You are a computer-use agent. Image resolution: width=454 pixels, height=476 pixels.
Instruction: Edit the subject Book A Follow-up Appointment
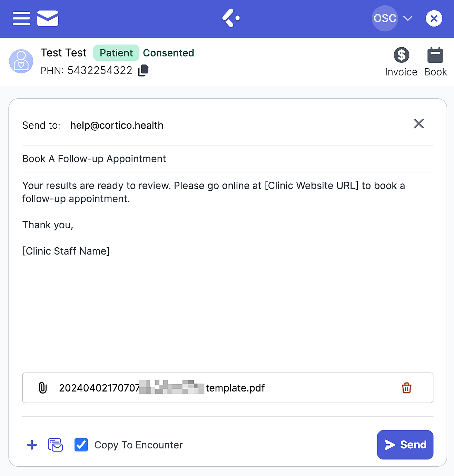click(228, 159)
